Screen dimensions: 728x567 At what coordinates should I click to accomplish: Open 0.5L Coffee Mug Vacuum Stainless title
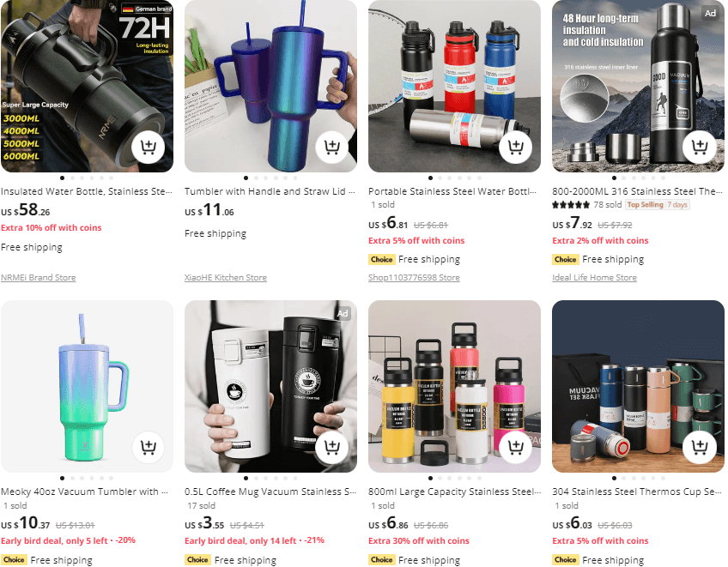270,492
